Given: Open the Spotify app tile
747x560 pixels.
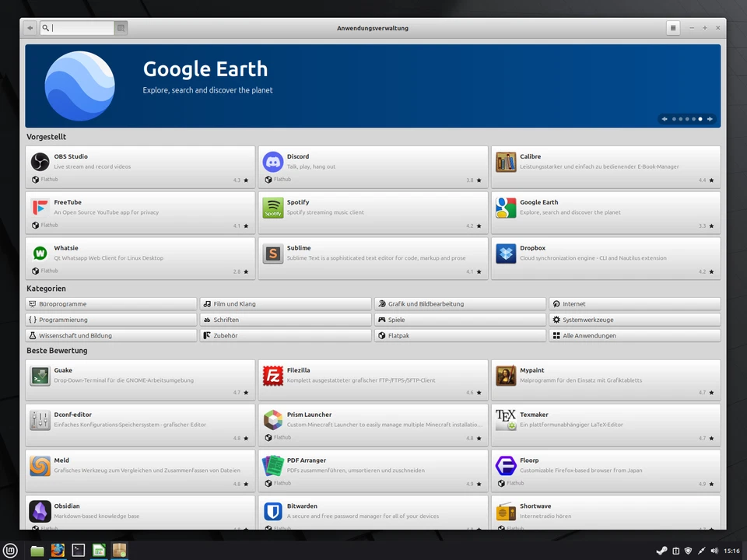Looking at the screenshot, I should [373, 212].
